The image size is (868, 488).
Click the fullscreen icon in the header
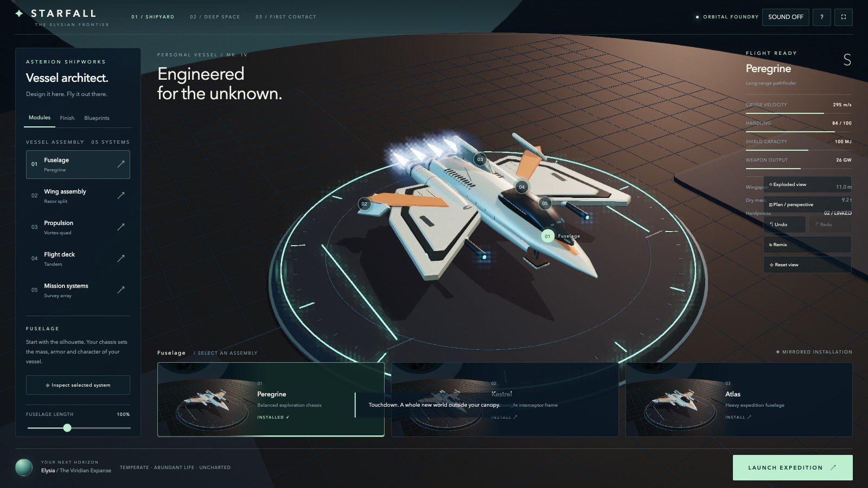tap(843, 17)
